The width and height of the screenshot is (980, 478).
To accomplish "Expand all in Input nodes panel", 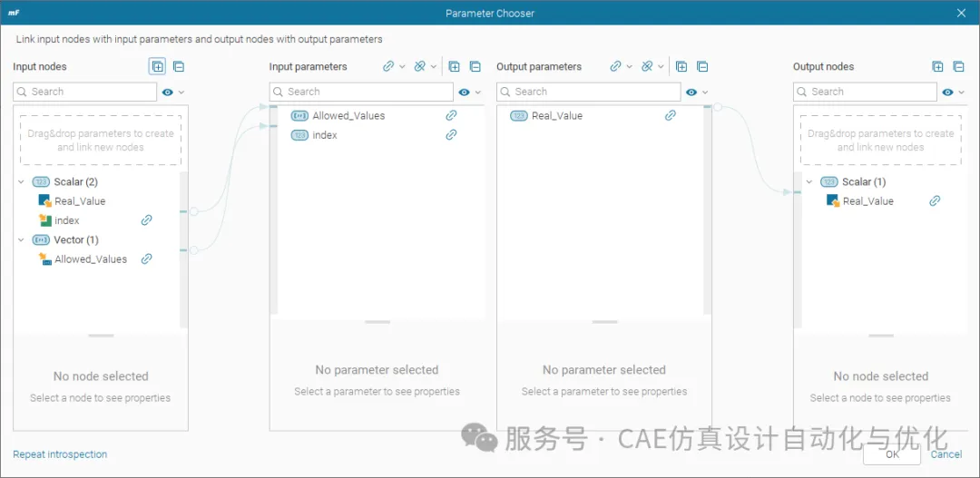I will point(158,66).
